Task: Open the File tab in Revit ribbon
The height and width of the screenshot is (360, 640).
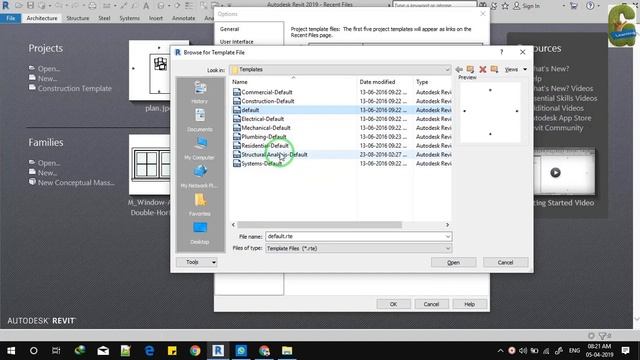Action: 11,18
